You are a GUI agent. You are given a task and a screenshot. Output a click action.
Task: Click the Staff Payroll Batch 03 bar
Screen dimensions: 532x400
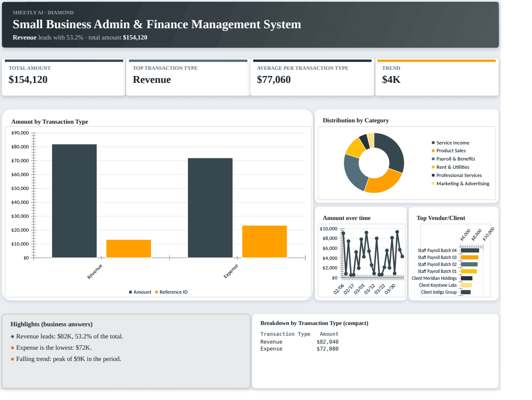(x=470, y=257)
